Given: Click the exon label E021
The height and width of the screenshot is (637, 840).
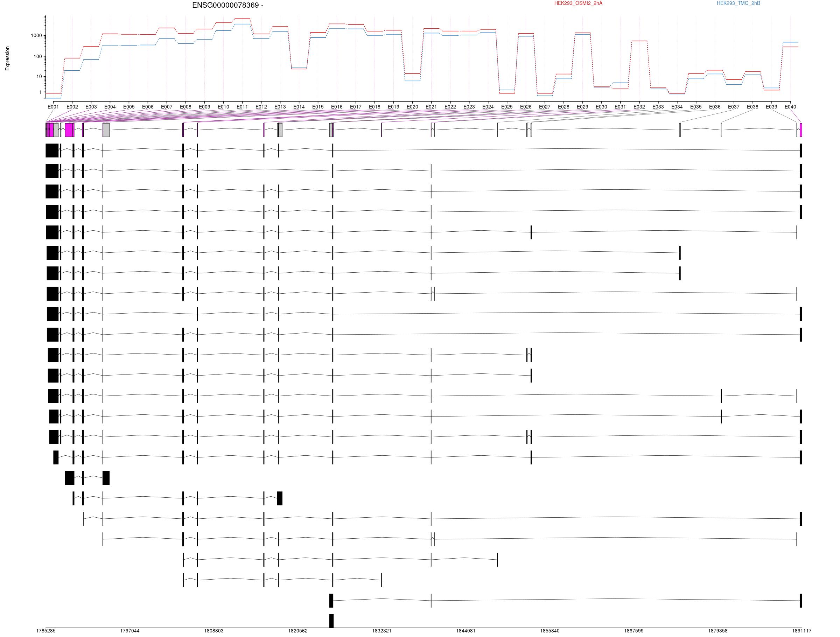Looking at the screenshot, I should pos(432,107).
